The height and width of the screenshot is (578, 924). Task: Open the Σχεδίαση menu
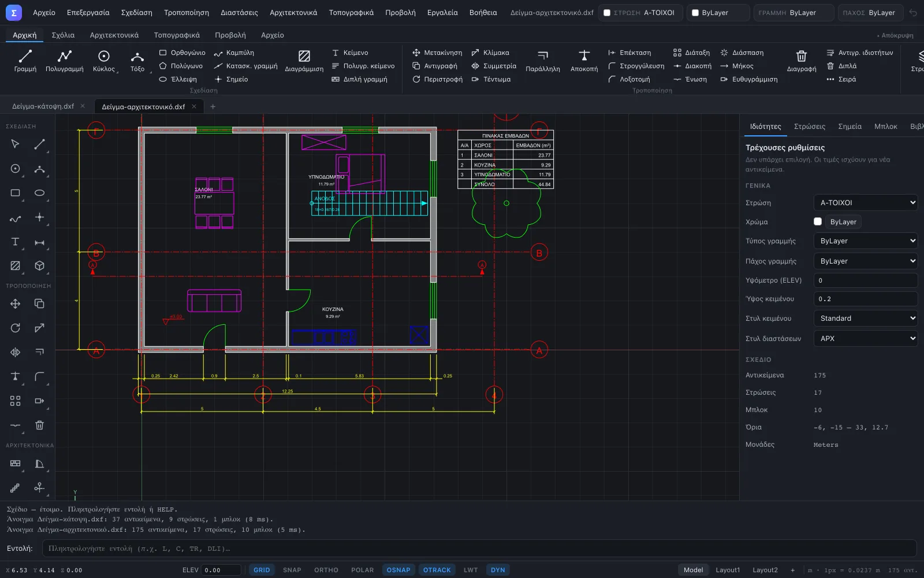(x=137, y=13)
